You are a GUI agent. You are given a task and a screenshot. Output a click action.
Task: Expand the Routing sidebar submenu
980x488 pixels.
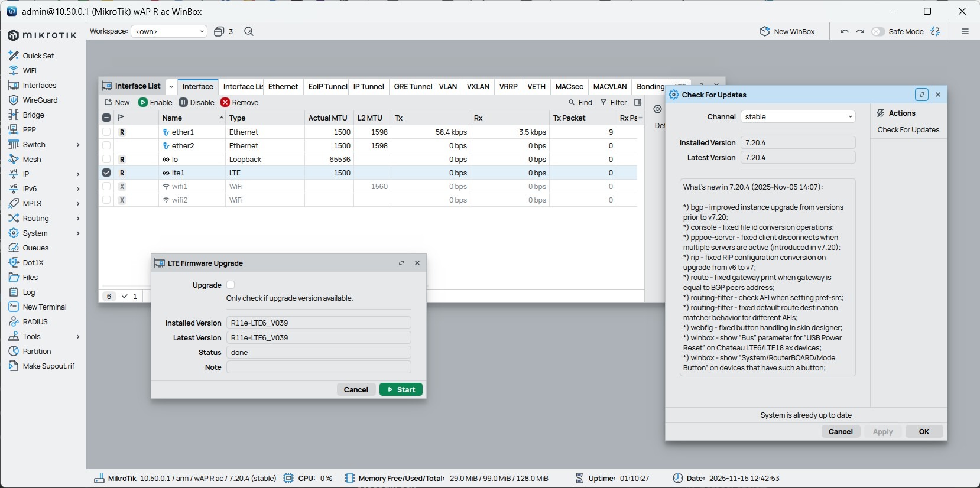[78, 218]
